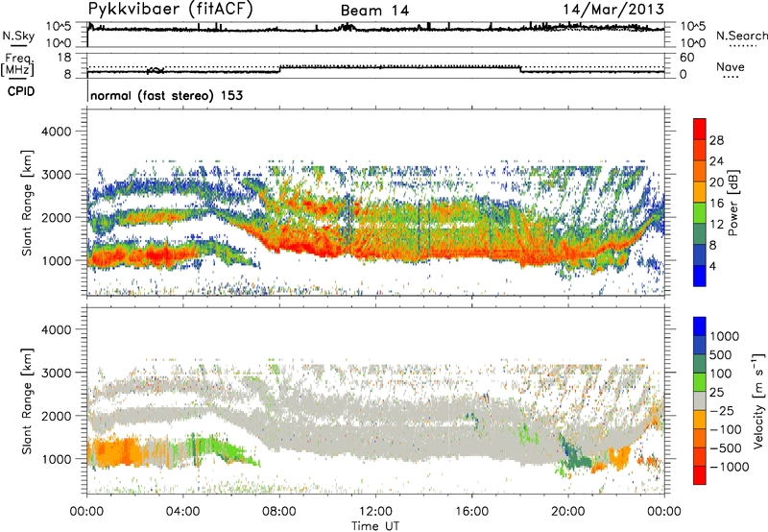
Task: Click the frequency step-up line at 08:00
Action: tap(279, 69)
